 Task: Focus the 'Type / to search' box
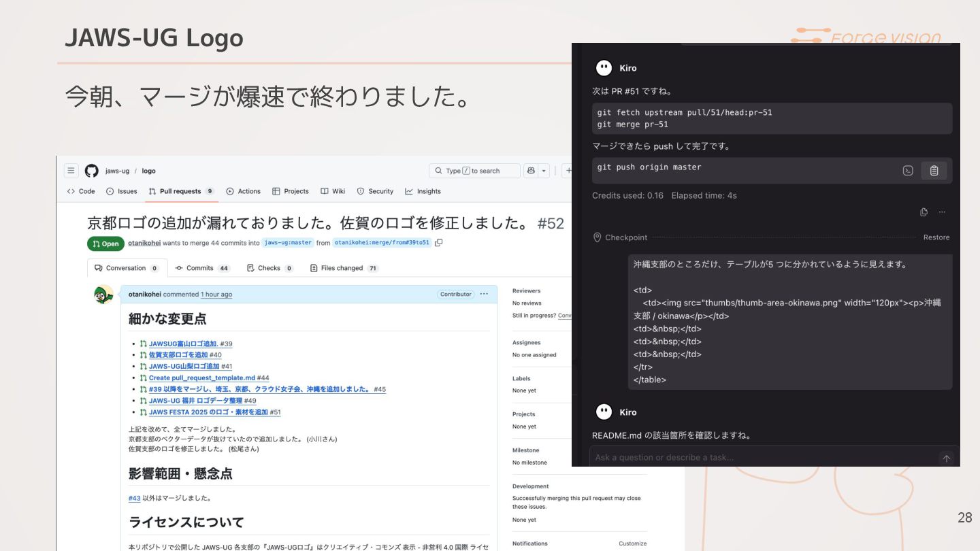coord(474,171)
